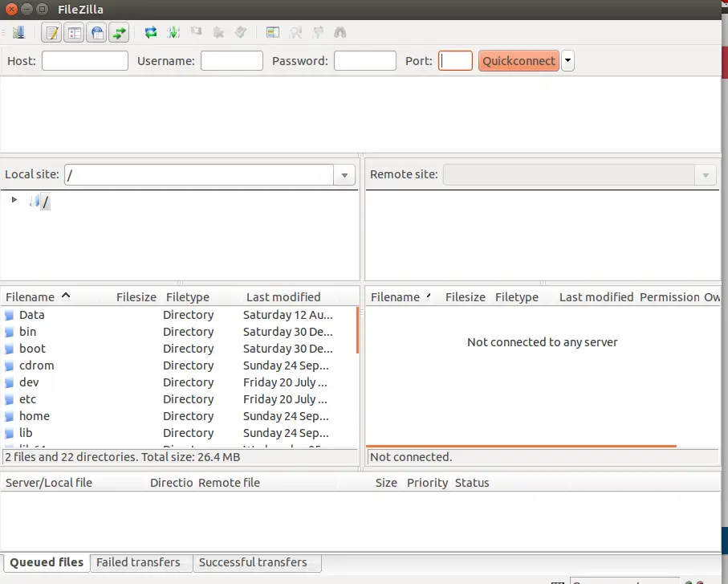Toggle synchronized browsing

318,32
